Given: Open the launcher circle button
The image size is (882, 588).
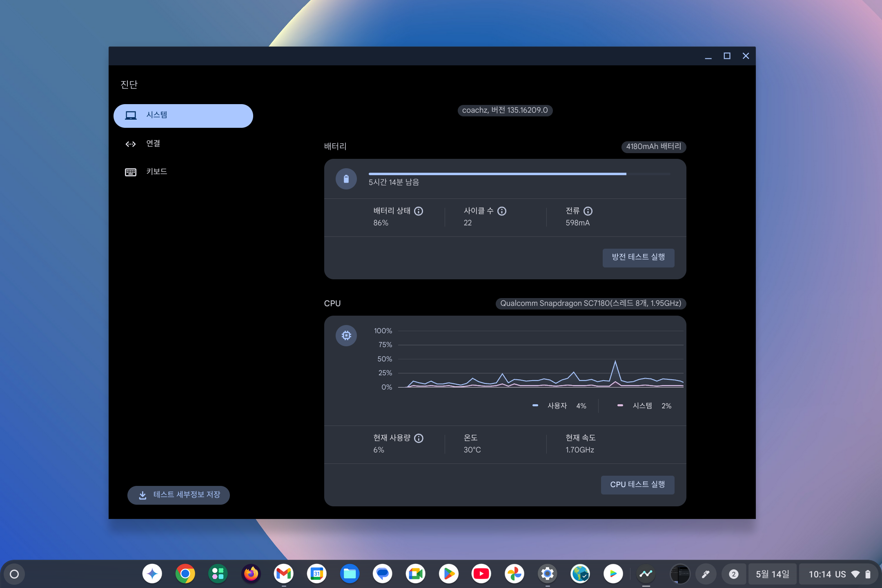Looking at the screenshot, I should [14, 574].
